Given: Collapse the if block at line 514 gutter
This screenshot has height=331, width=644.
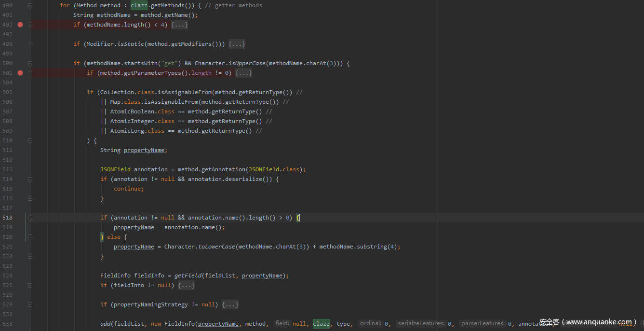Looking at the screenshot, I should pyautogui.click(x=30, y=179).
